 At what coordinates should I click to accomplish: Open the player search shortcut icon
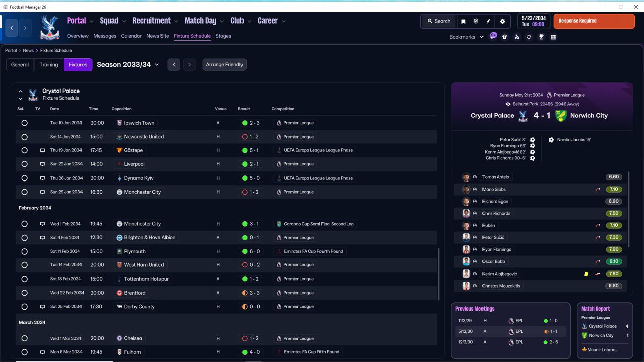[517, 37]
